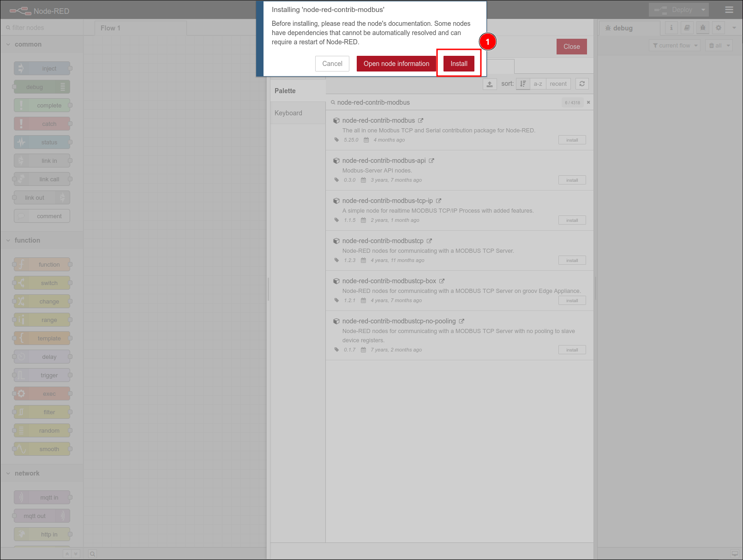This screenshot has width=743, height=560.
Task: Open external link icon for node-red-contrib-modbus-tcp-ip
Action: pyautogui.click(x=438, y=201)
